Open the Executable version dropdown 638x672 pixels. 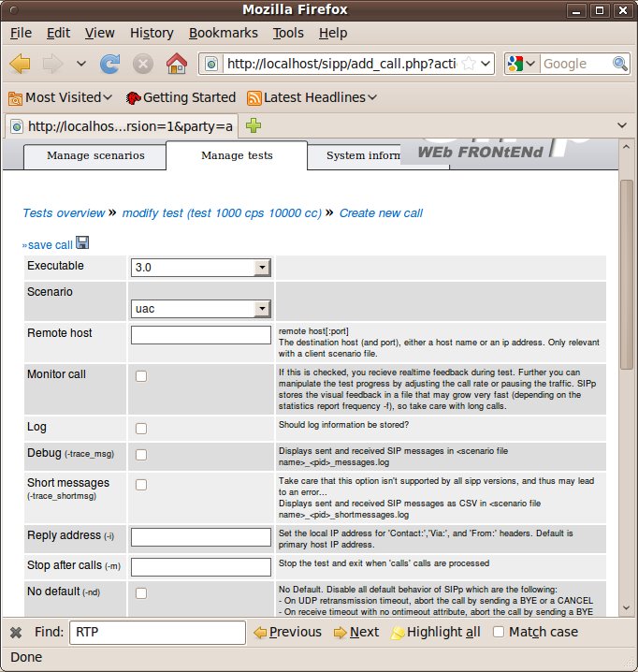click(200, 268)
